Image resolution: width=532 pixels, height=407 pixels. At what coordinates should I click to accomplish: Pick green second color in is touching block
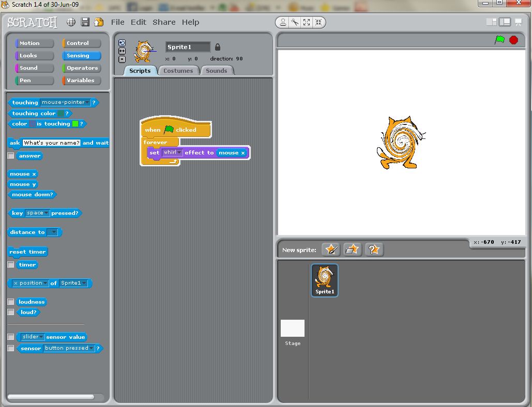pos(75,123)
